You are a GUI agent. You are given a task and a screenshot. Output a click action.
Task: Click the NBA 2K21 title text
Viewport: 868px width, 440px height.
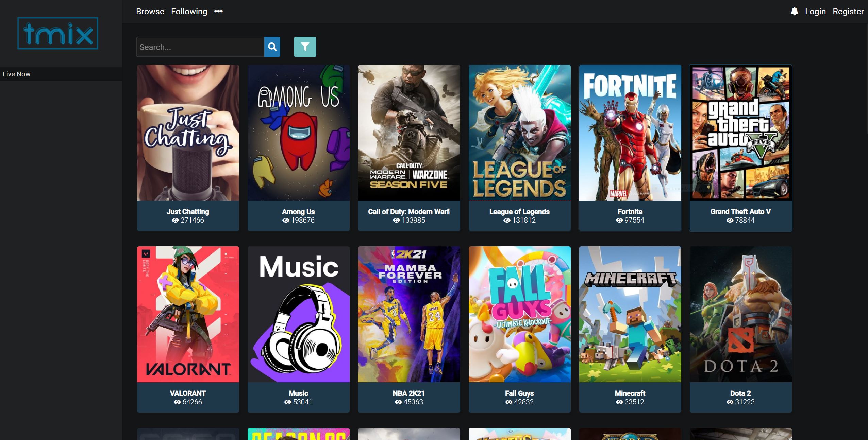click(409, 393)
